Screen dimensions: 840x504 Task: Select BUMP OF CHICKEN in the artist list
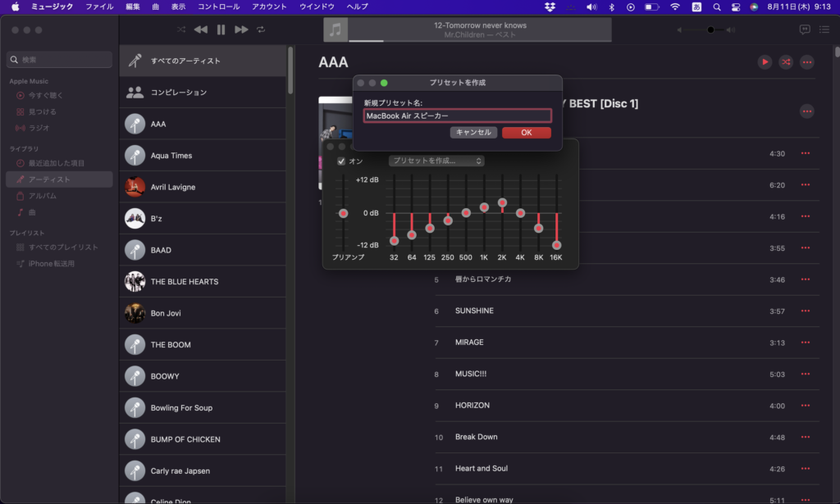203,439
